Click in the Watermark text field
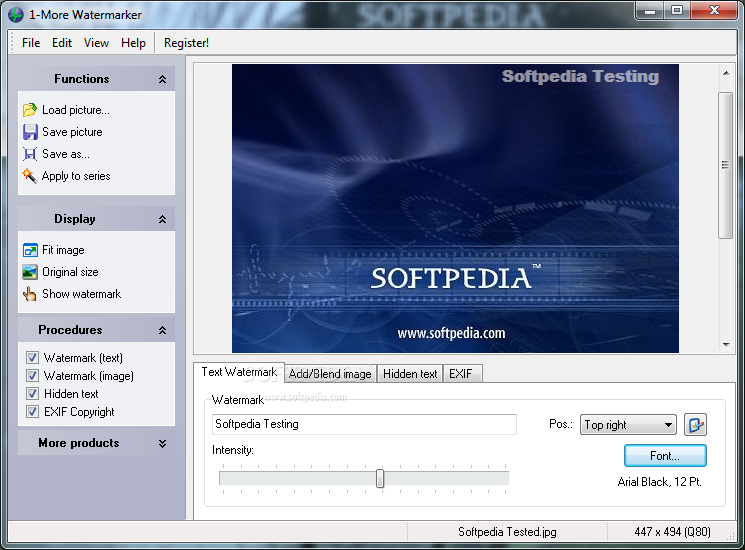Viewport: 745px width, 550px height. 364,424
